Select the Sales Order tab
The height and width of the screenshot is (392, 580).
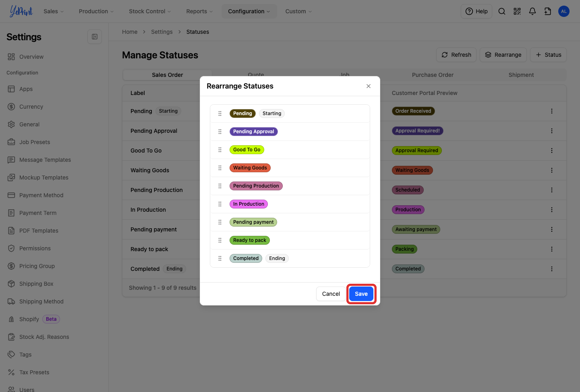[x=168, y=75]
